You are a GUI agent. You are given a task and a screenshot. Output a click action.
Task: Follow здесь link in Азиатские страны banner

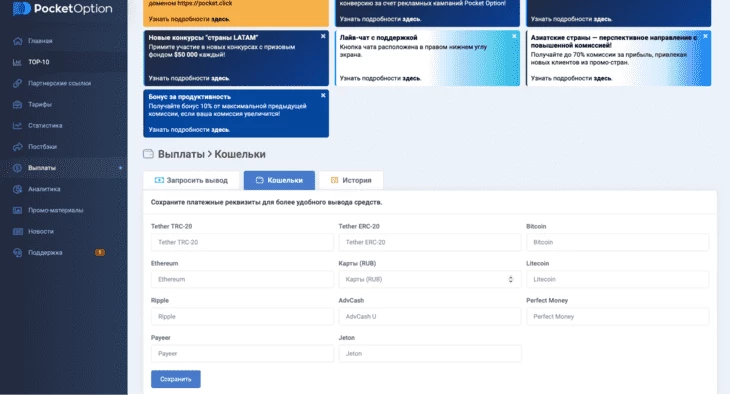point(602,78)
